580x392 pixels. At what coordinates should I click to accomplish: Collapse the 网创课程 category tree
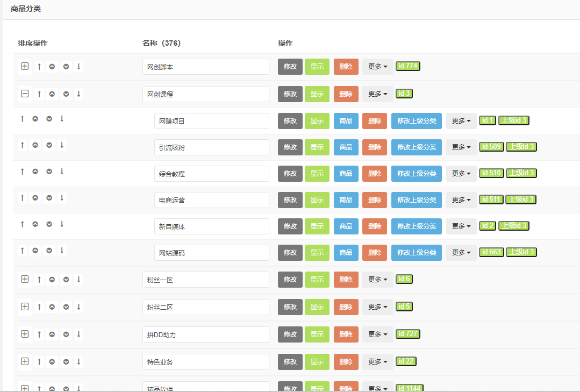pos(25,94)
